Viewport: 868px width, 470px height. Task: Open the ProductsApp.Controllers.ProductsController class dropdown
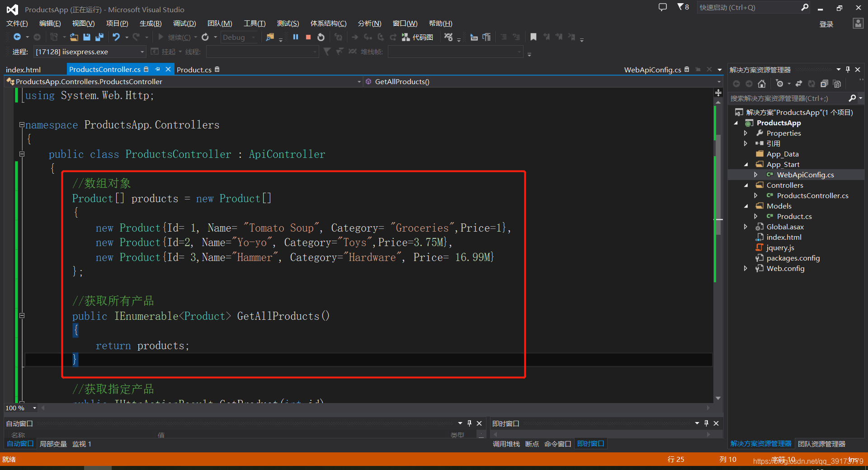[184, 81]
